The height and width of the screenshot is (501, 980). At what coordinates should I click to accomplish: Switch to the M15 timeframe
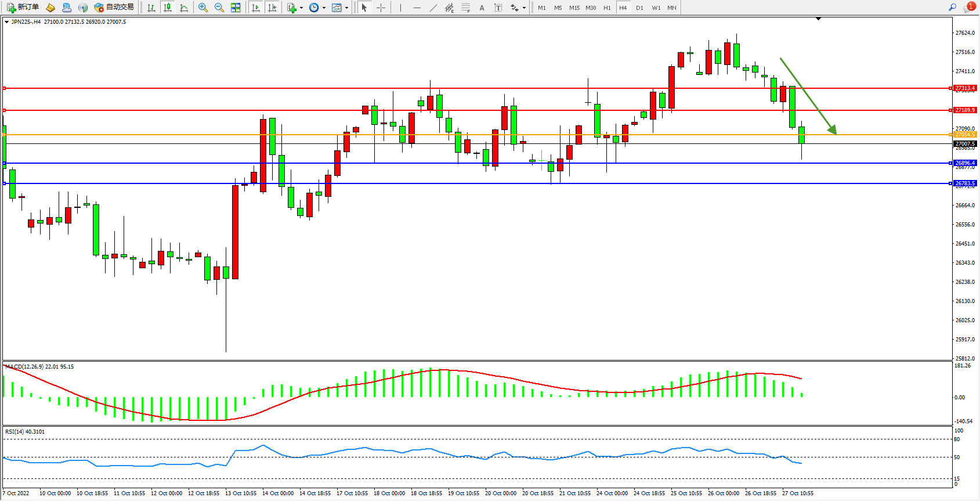(574, 8)
